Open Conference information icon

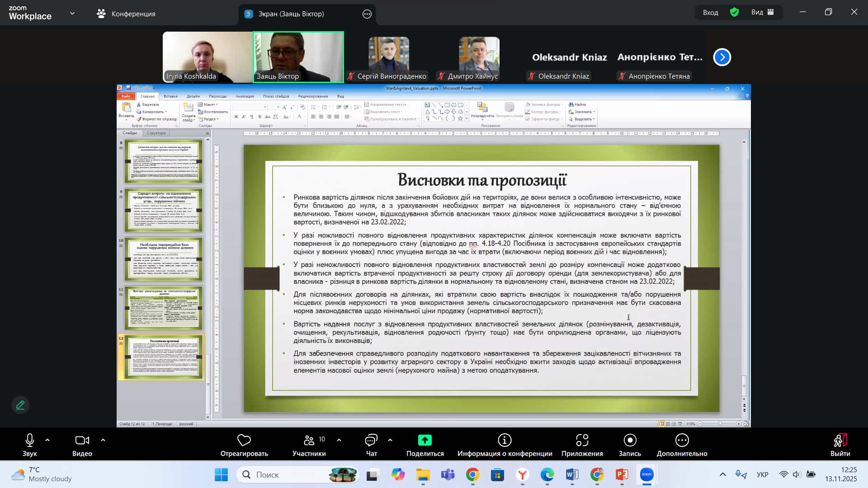(505, 440)
